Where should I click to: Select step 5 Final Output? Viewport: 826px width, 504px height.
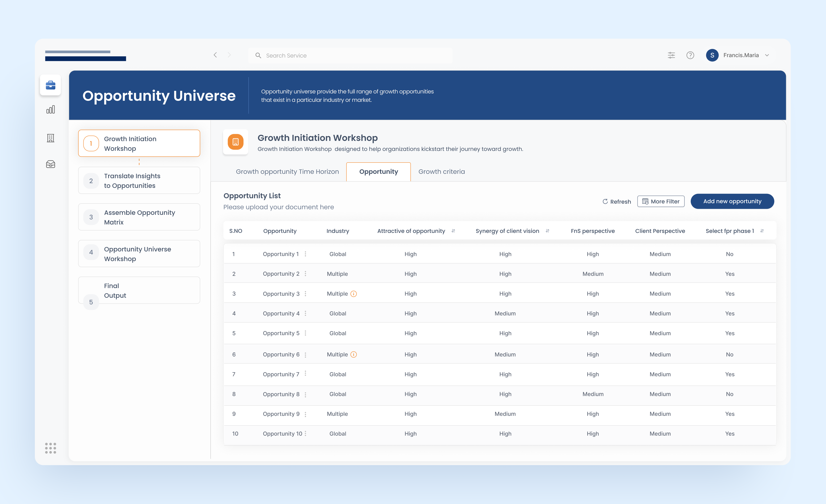point(139,290)
